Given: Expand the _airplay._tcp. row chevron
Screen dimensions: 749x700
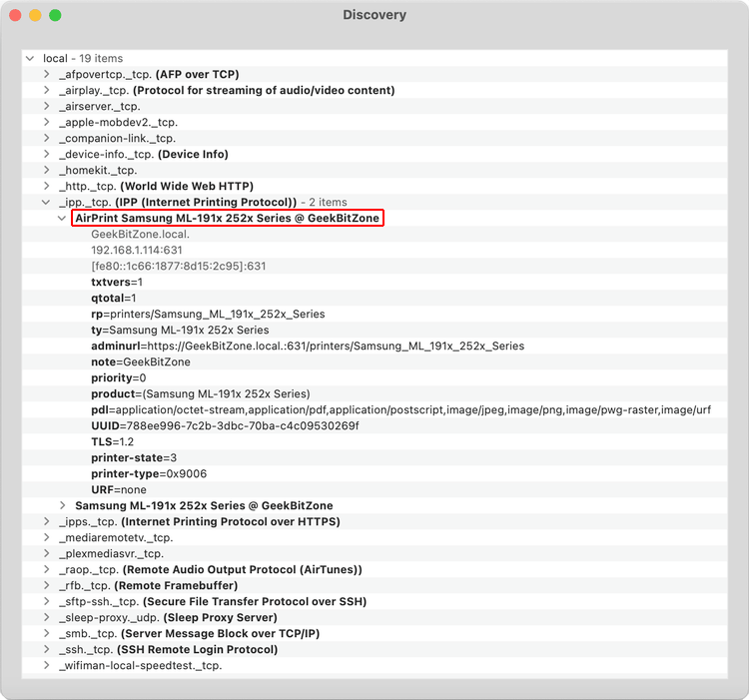Looking at the screenshot, I should coord(46,90).
